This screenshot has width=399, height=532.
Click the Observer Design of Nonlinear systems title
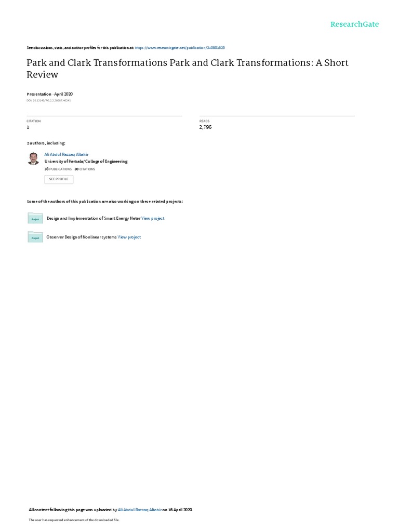[x=82, y=237]
